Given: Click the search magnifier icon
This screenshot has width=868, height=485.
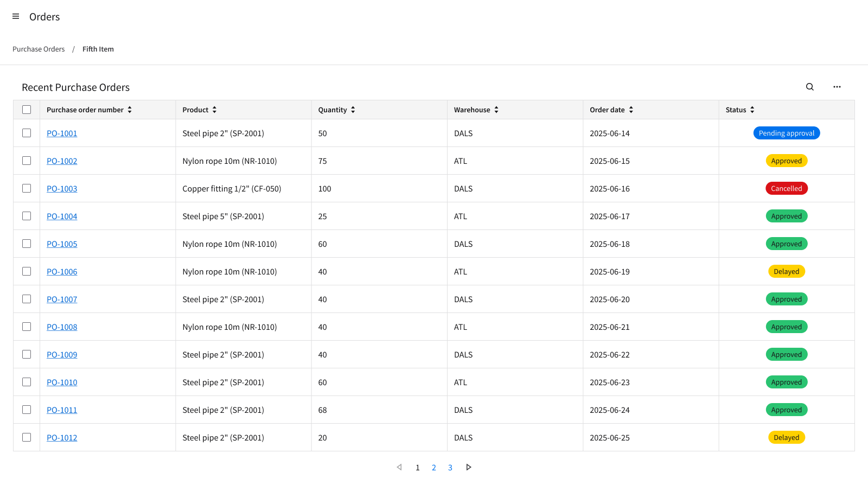Looking at the screenshot, I should click(809, 87).
